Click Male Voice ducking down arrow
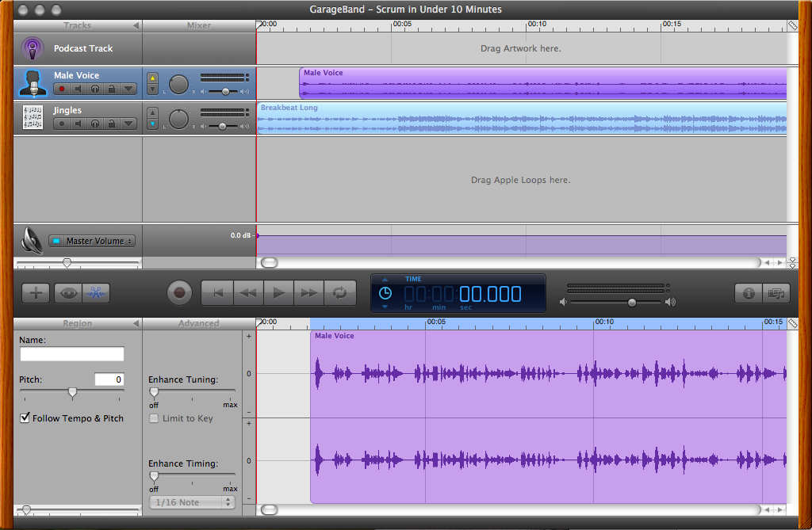The image size is (812, 530). click(x=152, y=89)
